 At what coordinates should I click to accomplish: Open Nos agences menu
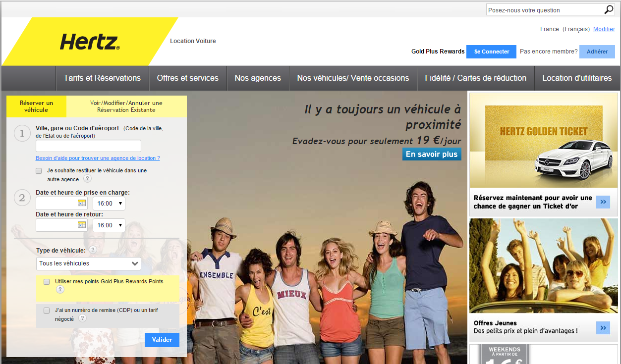[258, 78]
